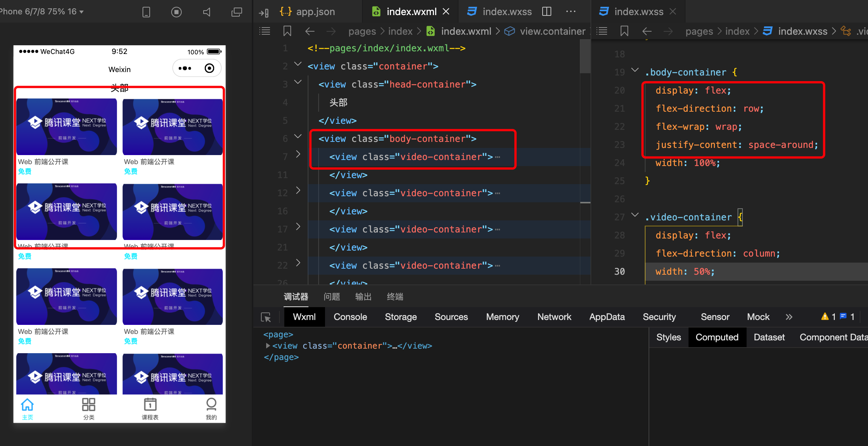Click the bookmark icon in wxss editor
This screenshot has width=868, height=446.
click(x=624, y=31)
